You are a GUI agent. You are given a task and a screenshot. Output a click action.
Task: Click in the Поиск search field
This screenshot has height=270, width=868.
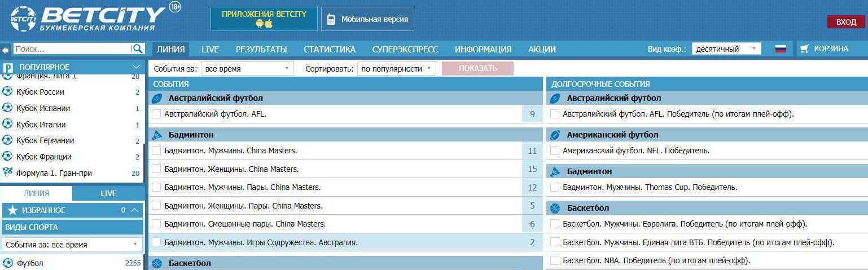click(x=72, y=49)
